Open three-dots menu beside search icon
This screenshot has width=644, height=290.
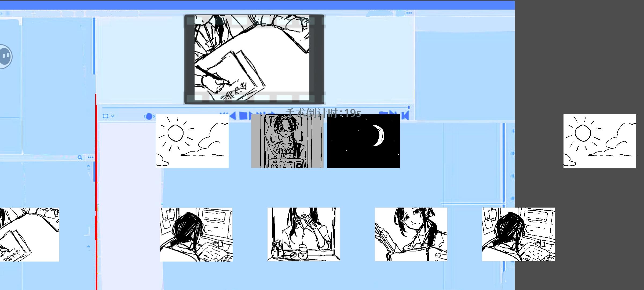tap(90, 157)
